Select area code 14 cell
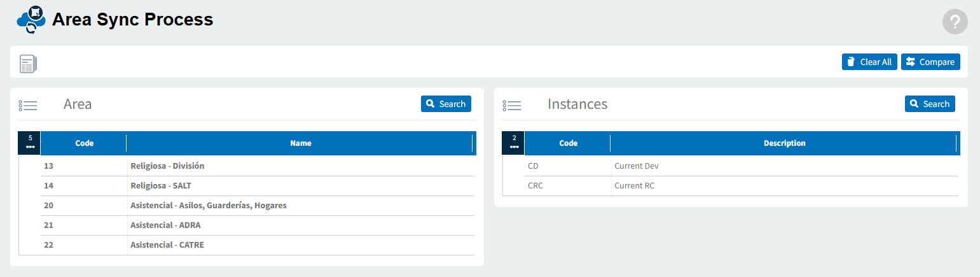 pos(84,186)
